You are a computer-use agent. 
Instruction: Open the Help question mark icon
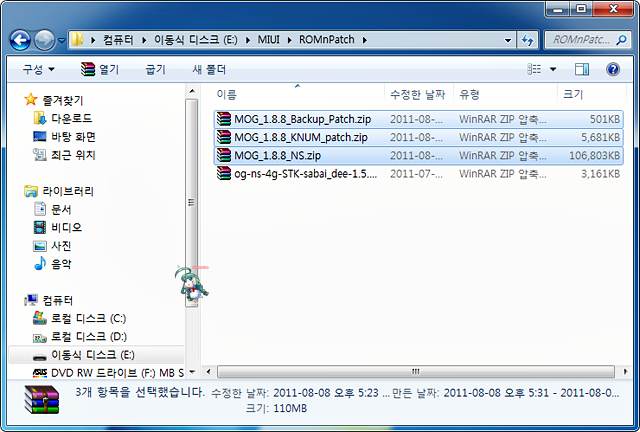pyautogui.click(x=613, y=69)
